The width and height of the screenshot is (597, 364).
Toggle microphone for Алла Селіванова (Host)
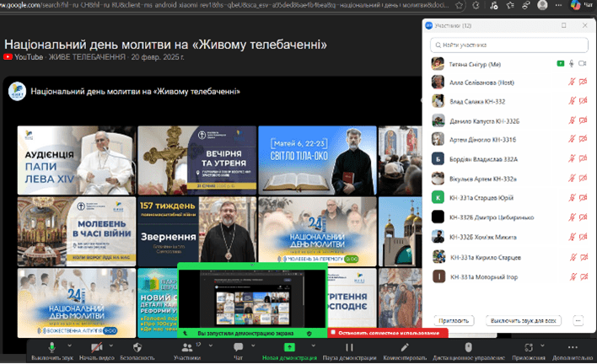tap(572, 83)
